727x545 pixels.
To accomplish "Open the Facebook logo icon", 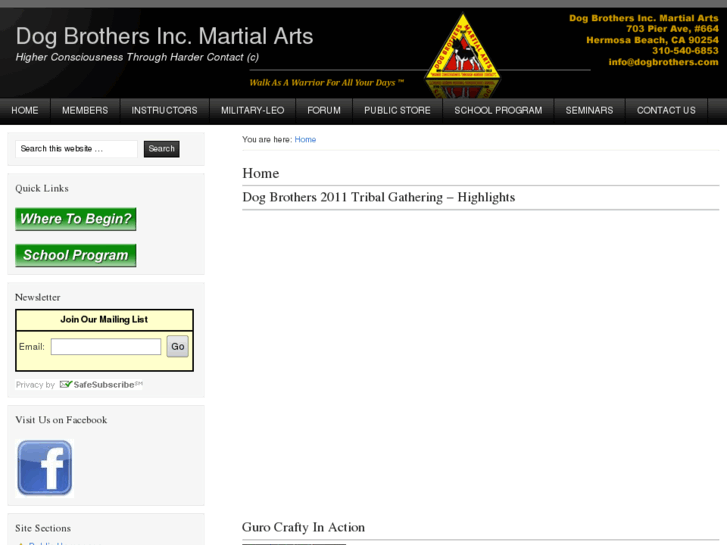I will pyautogui.click(x=45, y=468).
